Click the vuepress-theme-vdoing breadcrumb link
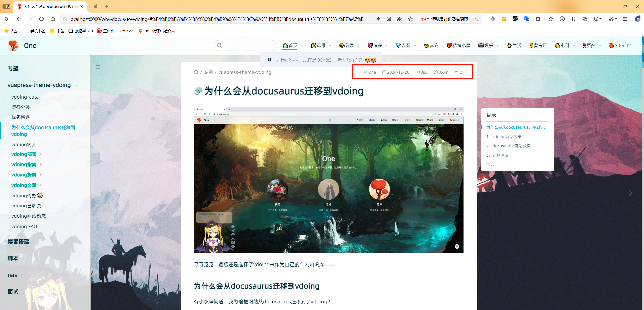 (x=245, y=72)
